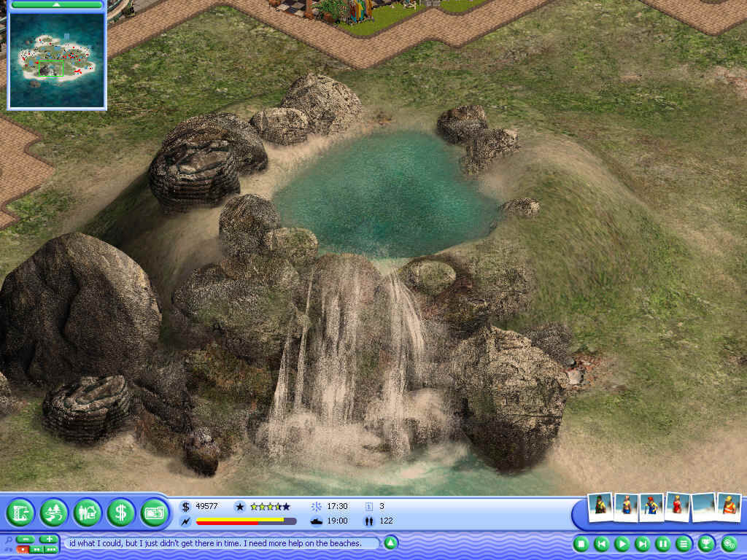Open the green dollar finances button
Image resolution: width=747 pixels, height=560 pixels.
[121, 513]
